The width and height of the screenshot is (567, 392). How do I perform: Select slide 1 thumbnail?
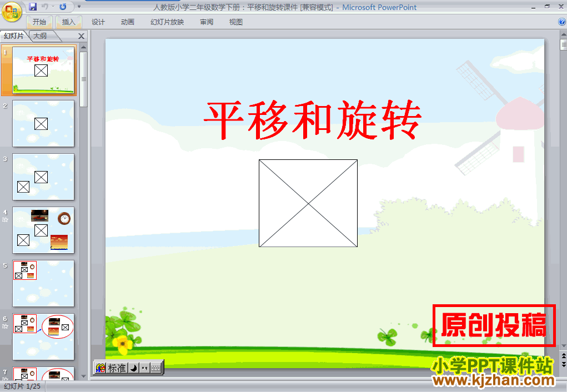(x=43, y=70)
